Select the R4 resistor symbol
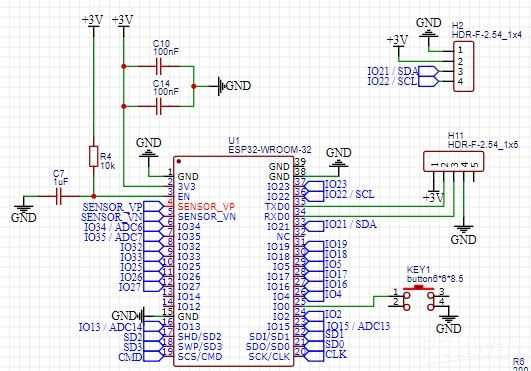 (x=94, y=156)
